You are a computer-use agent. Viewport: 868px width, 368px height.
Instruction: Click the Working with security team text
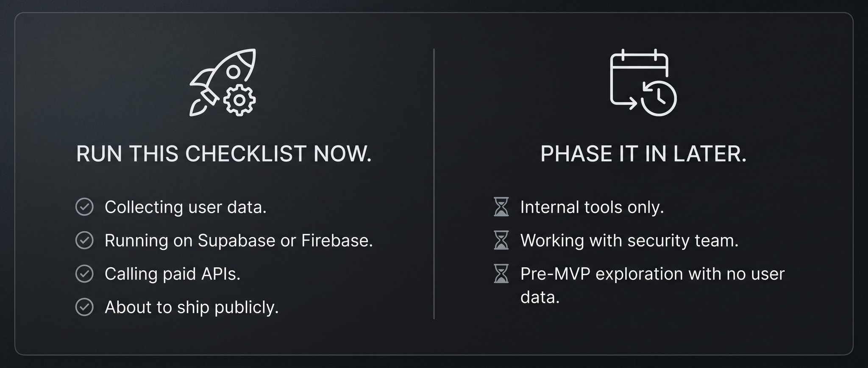pyautogui.click(x=629, y=241)
